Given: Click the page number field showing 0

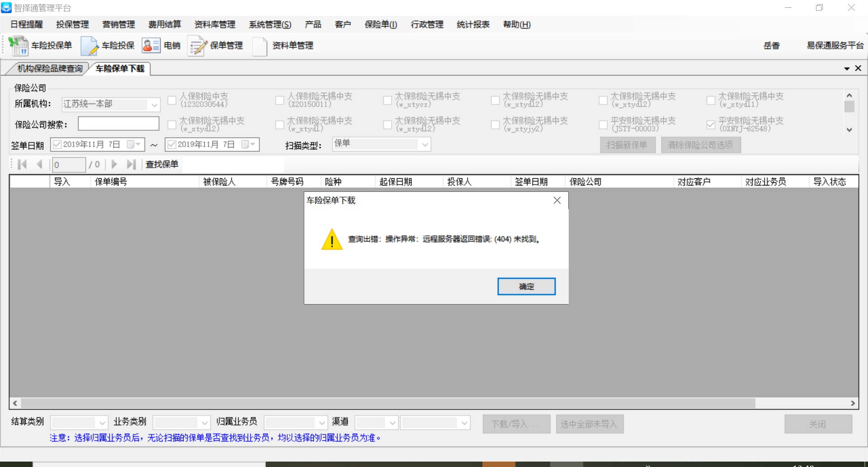Looking at the screenshot, I should point(69,165).
